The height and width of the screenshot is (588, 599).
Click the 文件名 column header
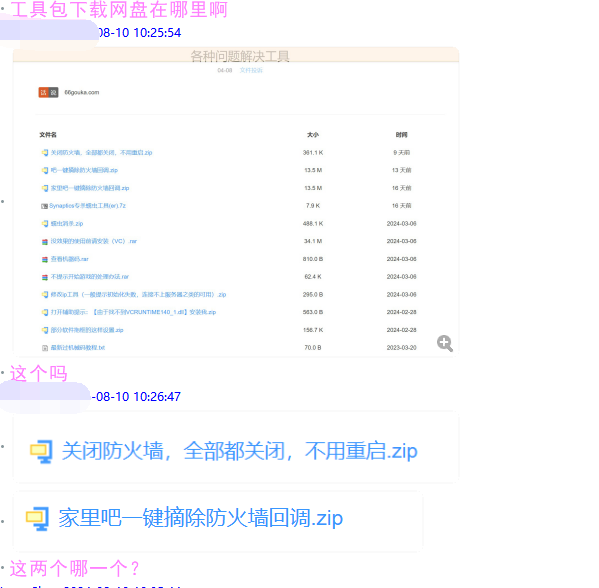tap(48, 135)
